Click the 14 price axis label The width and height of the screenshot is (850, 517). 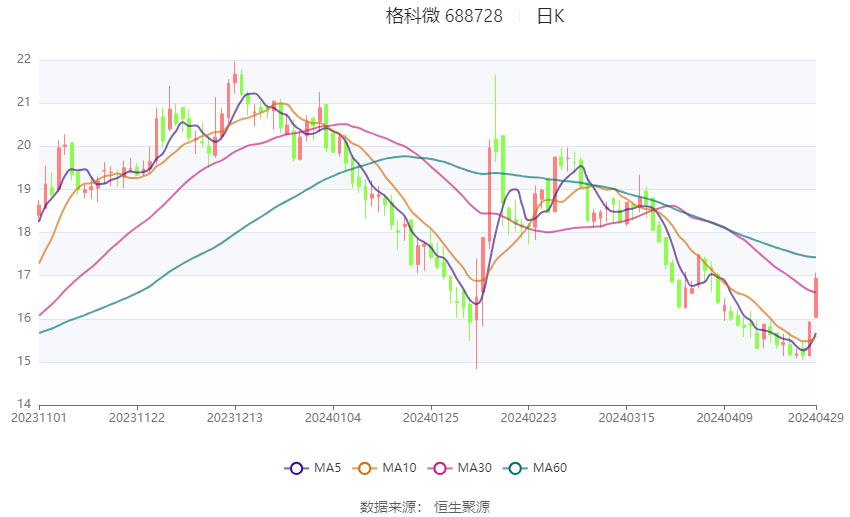(24, 404)
